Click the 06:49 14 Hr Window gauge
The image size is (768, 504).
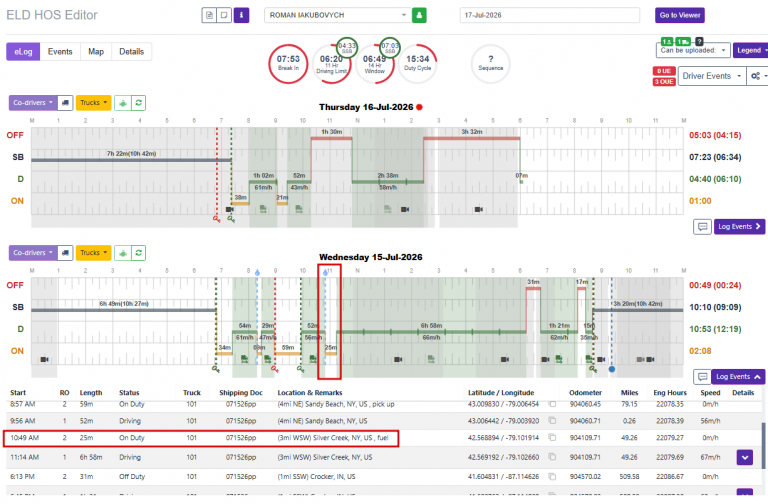(x=375, y=64)
